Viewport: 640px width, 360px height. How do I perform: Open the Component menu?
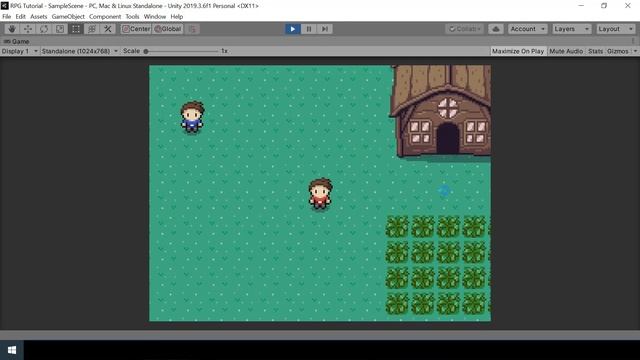(105, 17)
